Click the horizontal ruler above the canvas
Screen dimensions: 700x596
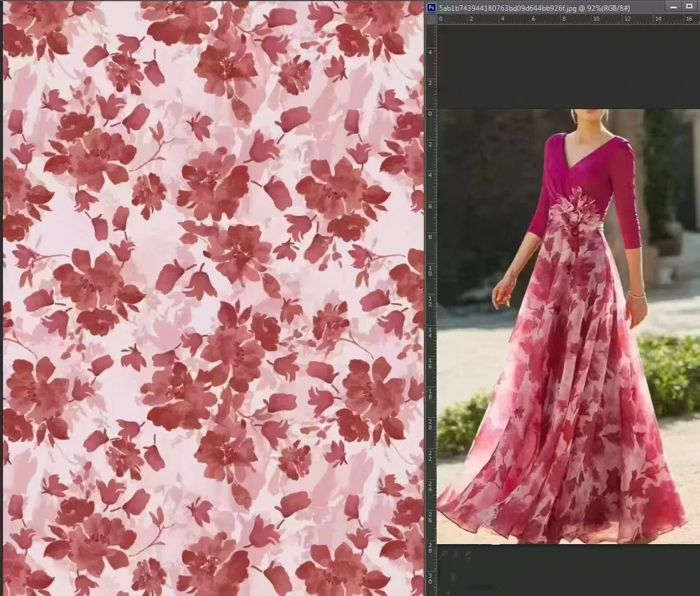point(568,19)
